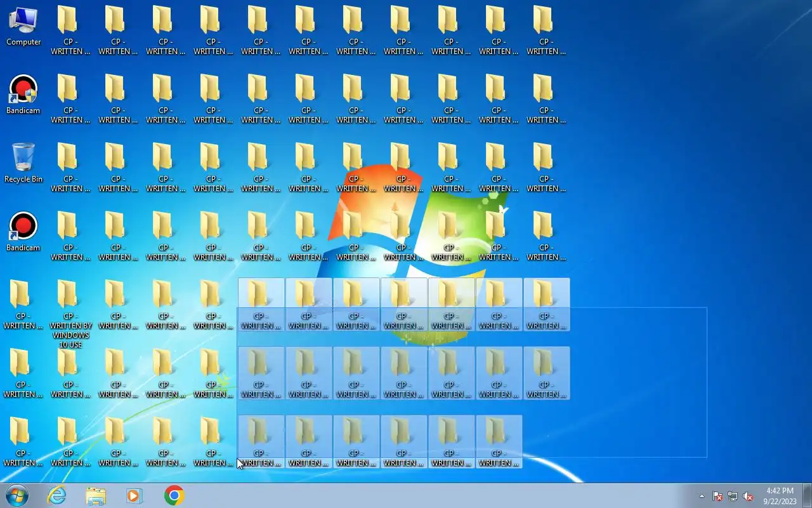Open the Action Center flag icon
The height and width of the screenshot is (508, 812).
pos(717,496)
